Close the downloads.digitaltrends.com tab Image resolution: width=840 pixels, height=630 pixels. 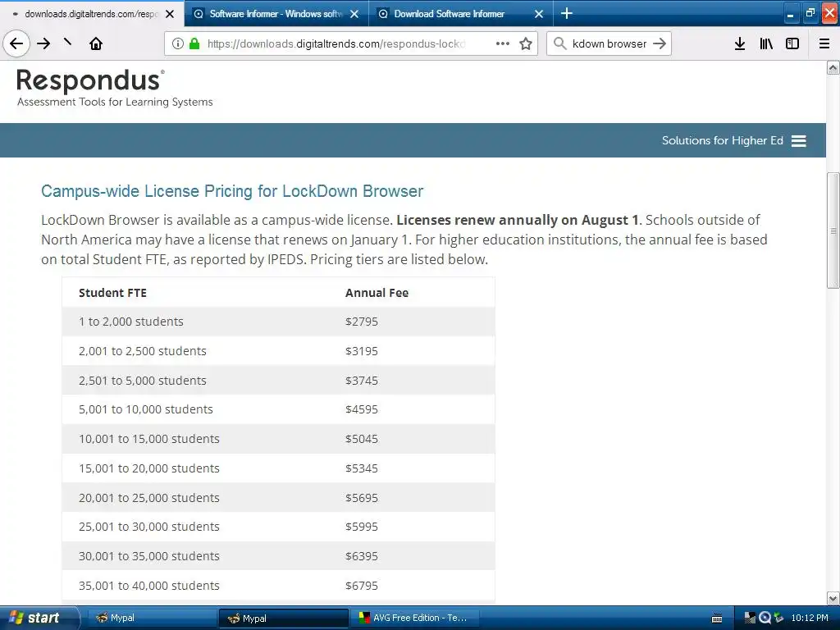pyautogui.click(x=170, y=14)
